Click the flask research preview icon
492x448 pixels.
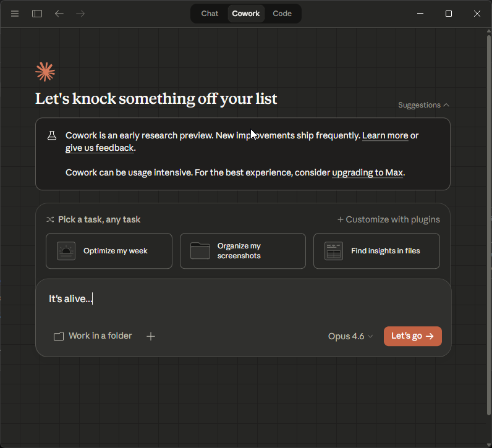[52, 135]
